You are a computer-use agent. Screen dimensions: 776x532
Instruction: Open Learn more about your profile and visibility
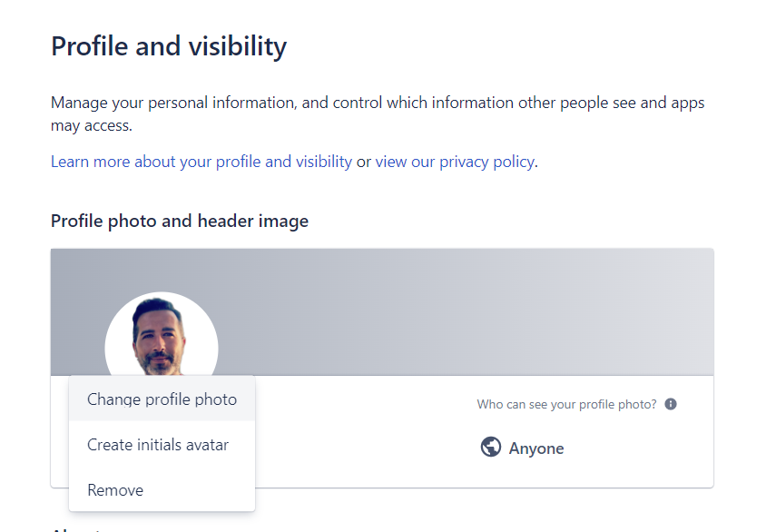pyautogui.click(x=201, y=162)
